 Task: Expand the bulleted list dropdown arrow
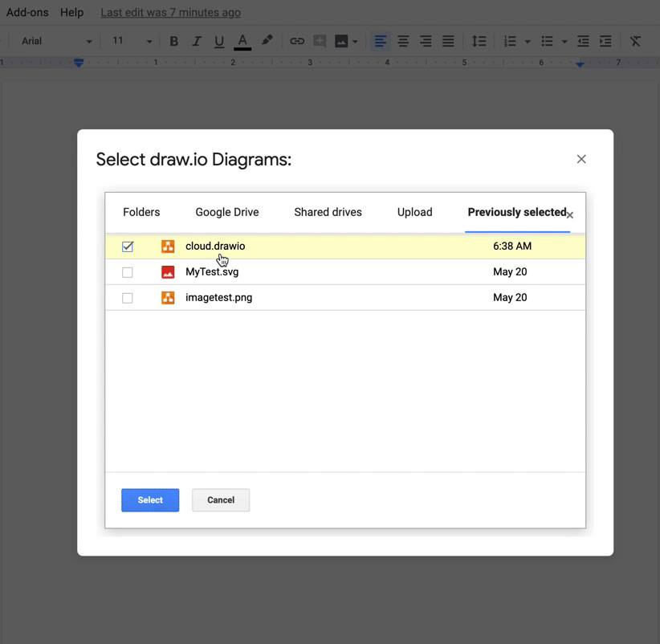pyautogui.click(x=564, y=42)
